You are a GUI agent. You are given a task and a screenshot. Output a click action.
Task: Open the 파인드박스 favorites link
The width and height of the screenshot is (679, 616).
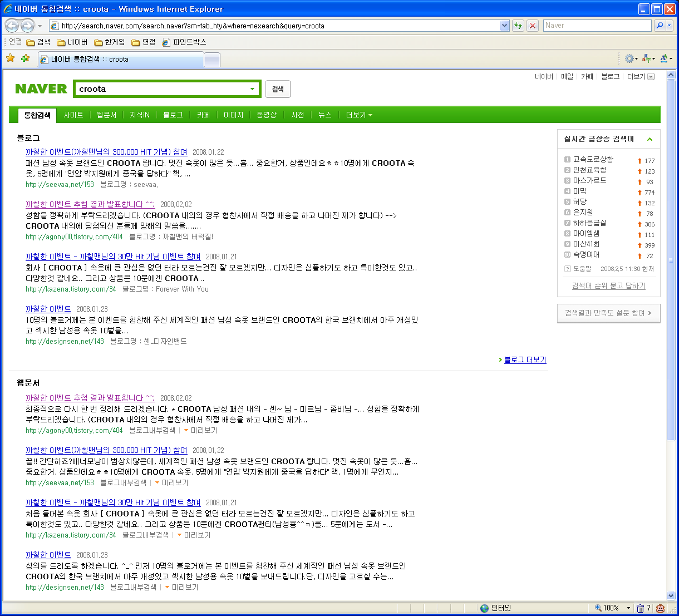(x=184, y=42)
